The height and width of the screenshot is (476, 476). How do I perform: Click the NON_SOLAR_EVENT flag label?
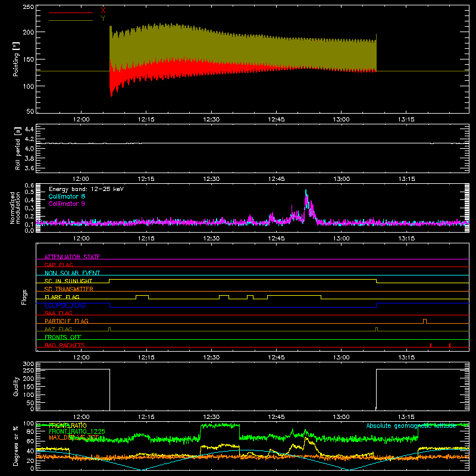tap(72, 273)
